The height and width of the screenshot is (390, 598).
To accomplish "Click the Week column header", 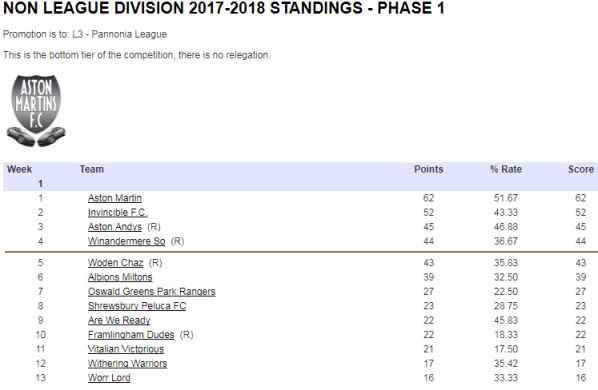I will 19,169.
